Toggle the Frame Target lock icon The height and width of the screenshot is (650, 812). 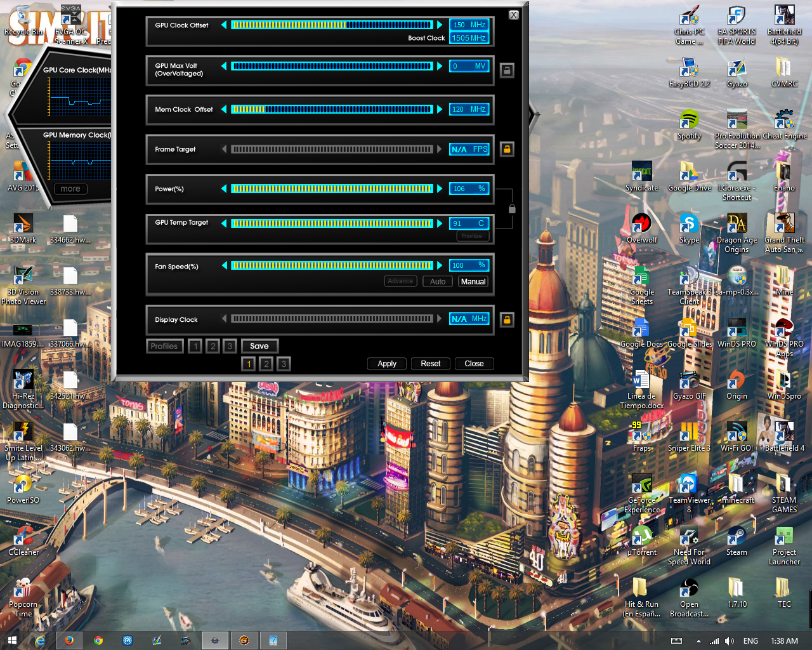[507, 149]
